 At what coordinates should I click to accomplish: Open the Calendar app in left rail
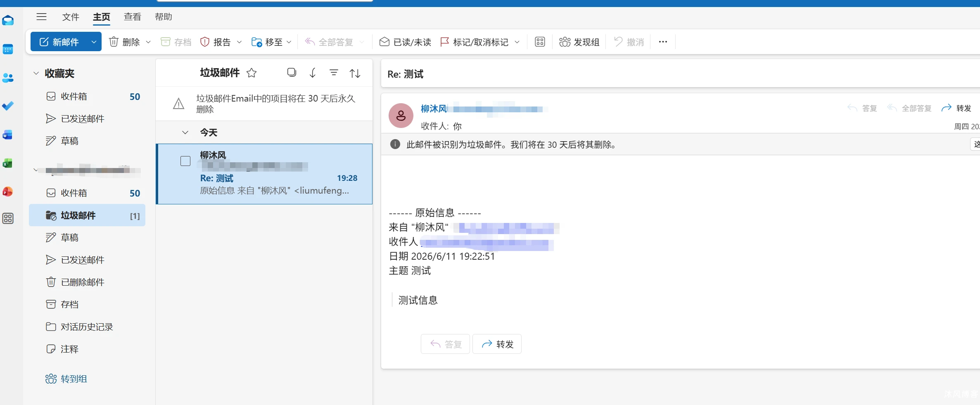[8, 49]
